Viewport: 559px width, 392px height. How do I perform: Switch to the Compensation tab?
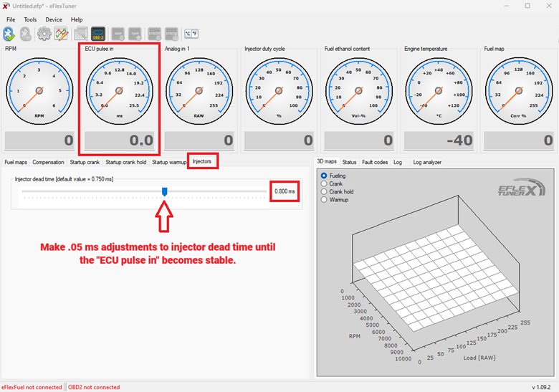click(x=48, y=162)
